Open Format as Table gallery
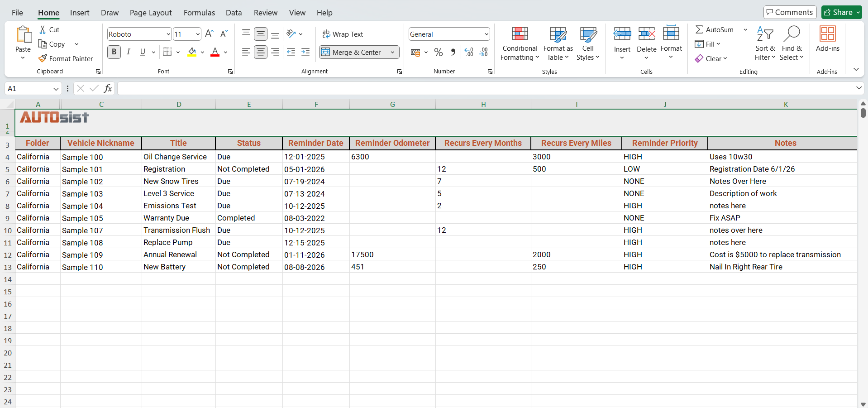The image size is (868, 408). point(558,44)
